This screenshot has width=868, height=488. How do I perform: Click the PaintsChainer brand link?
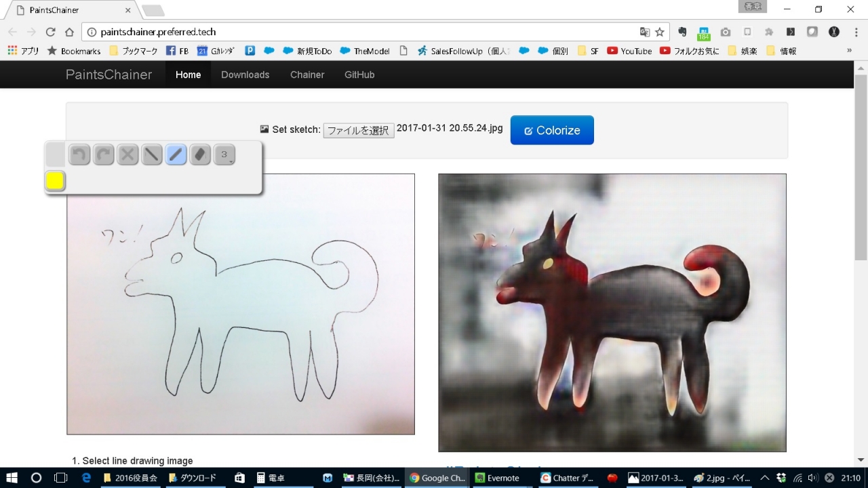click(108, 75)
